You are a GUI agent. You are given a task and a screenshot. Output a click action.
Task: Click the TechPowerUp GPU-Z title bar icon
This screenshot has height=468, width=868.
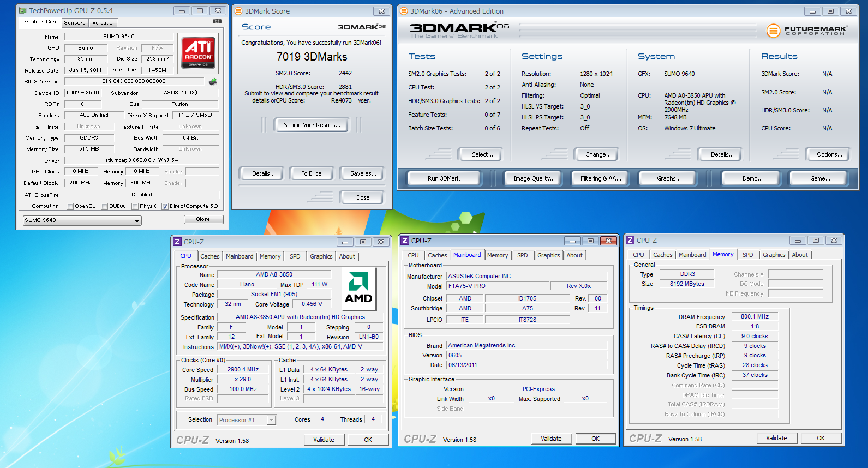click(x=22, y=10)
